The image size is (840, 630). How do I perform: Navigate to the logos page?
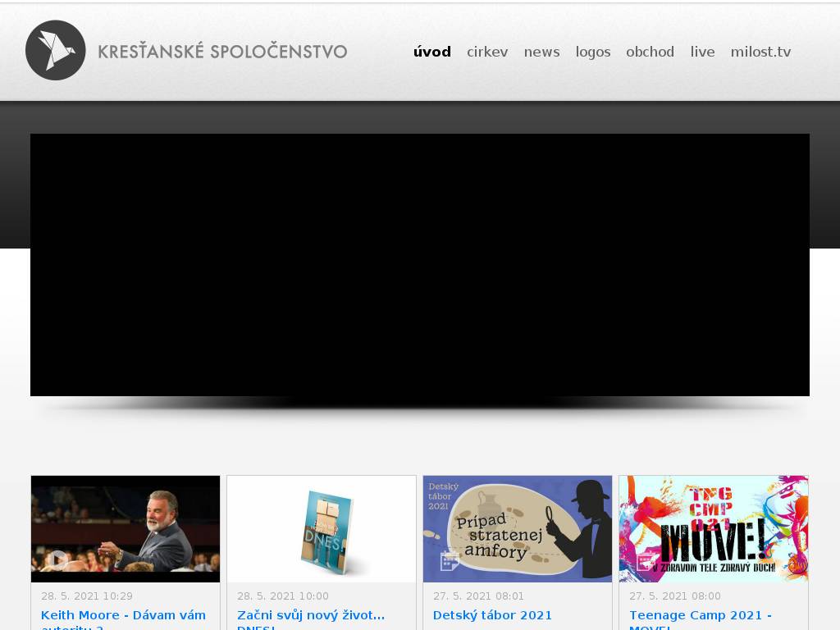point(592,52)
